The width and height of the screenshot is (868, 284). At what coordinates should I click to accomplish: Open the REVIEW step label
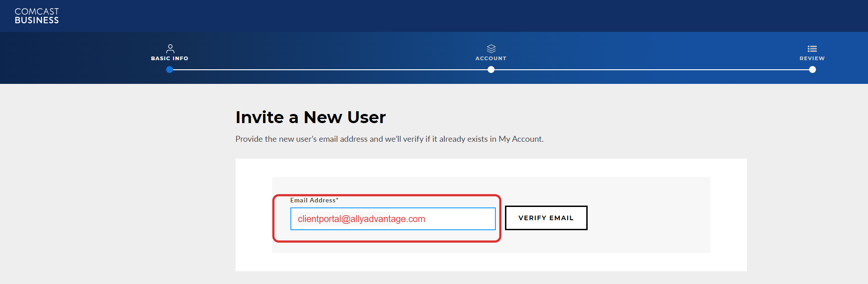812,58
